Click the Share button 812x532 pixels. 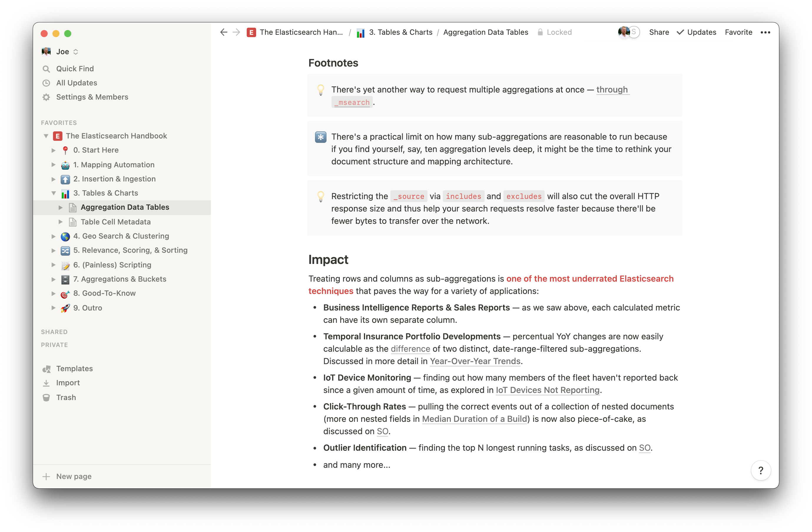659,32
